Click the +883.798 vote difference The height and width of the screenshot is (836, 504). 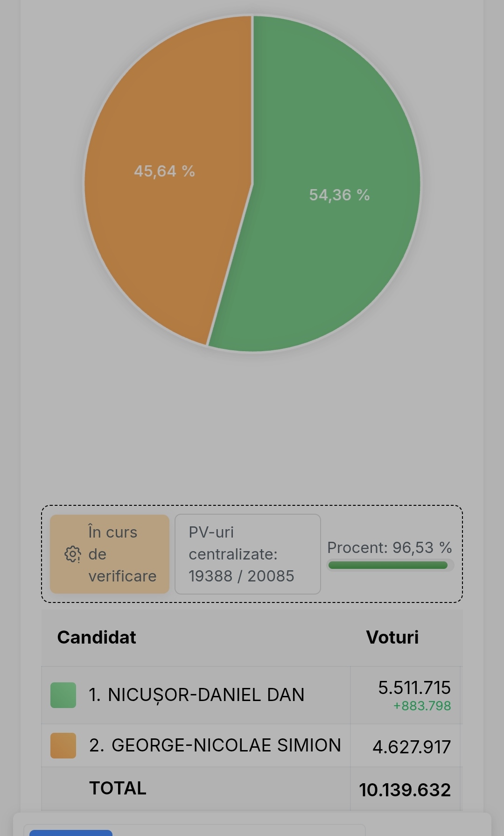click(x=422, y=706)
